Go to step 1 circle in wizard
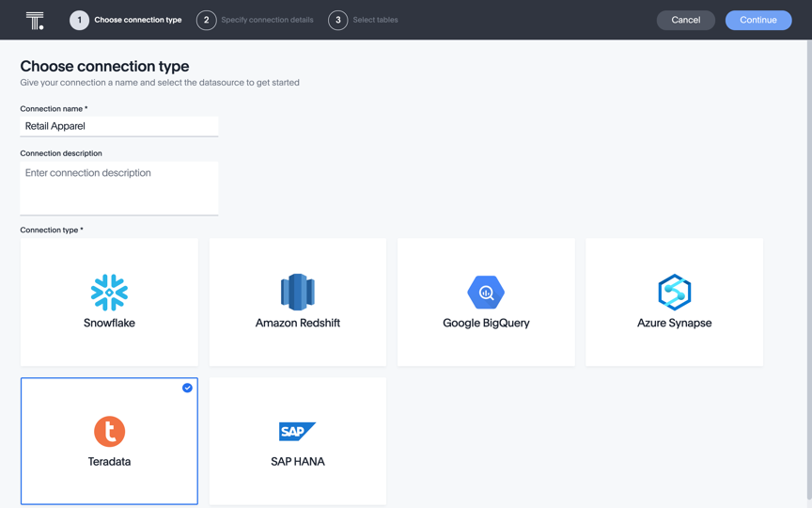 (79, 20)
